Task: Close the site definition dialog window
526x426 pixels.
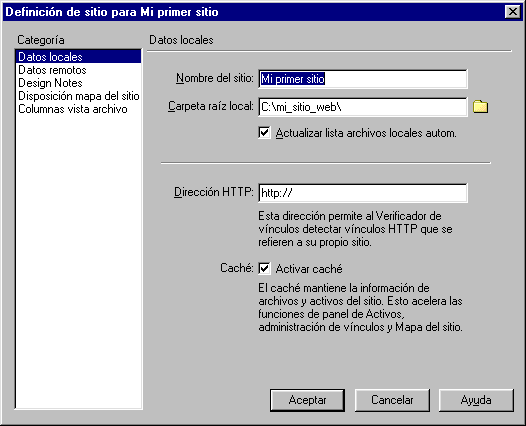Action: [513, 12]
